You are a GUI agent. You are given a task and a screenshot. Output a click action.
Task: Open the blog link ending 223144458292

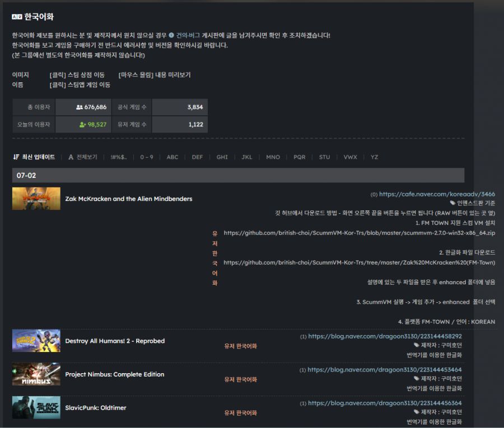[385, 336]
